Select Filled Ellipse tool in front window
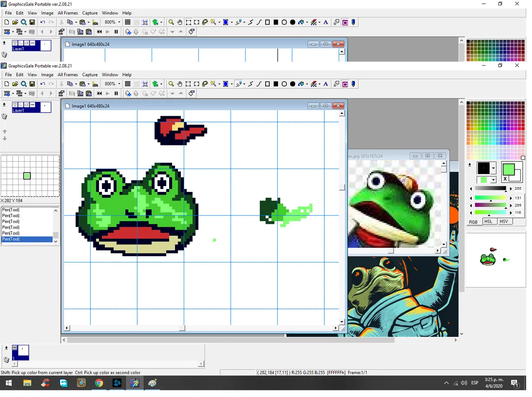 (x=293, y=84)
